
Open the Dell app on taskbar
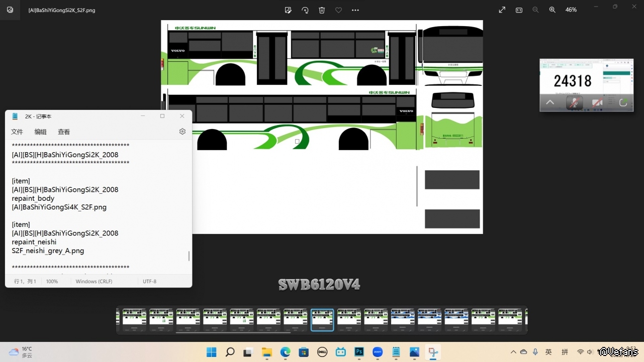point(322,352)
